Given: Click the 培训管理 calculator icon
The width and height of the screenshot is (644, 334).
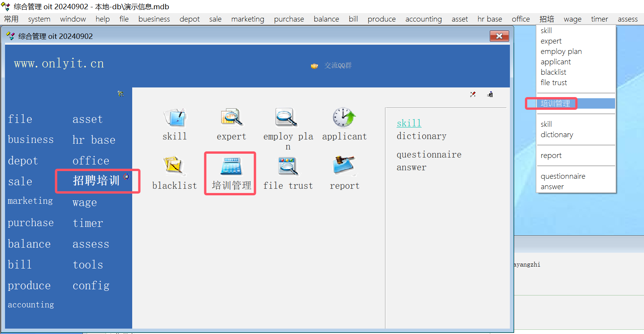Looking at the screenshot, I should click(x=231, y=166).
